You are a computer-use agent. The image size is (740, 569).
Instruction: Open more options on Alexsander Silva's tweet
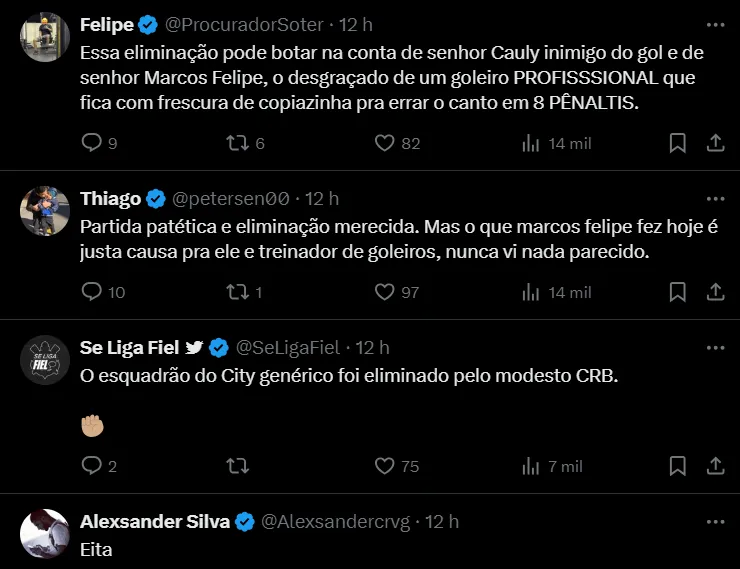click(715, 522)
